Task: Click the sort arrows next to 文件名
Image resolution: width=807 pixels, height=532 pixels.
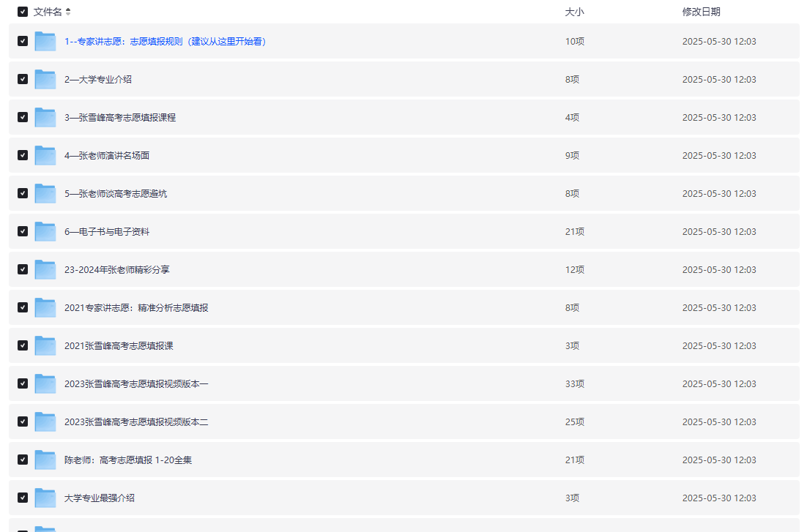Action: 68,12
